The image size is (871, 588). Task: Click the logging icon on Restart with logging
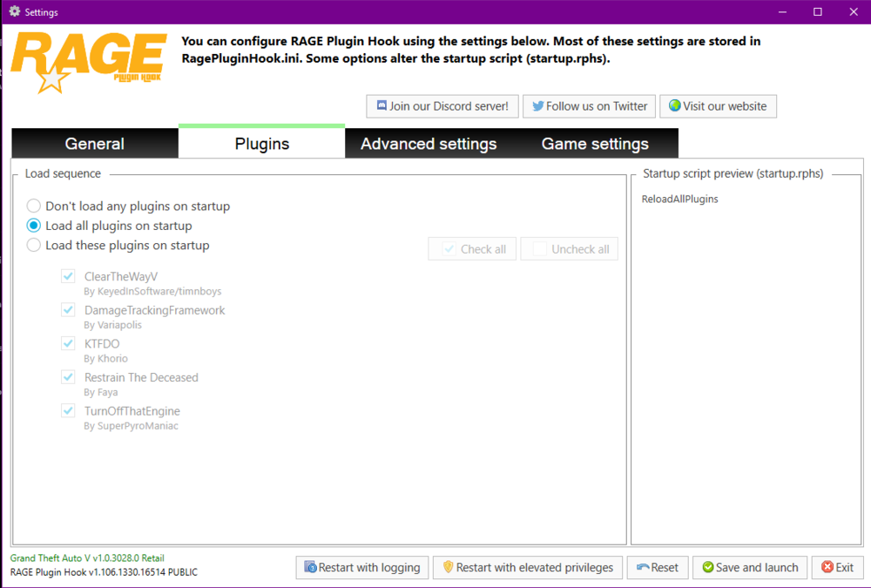(309, 567)
